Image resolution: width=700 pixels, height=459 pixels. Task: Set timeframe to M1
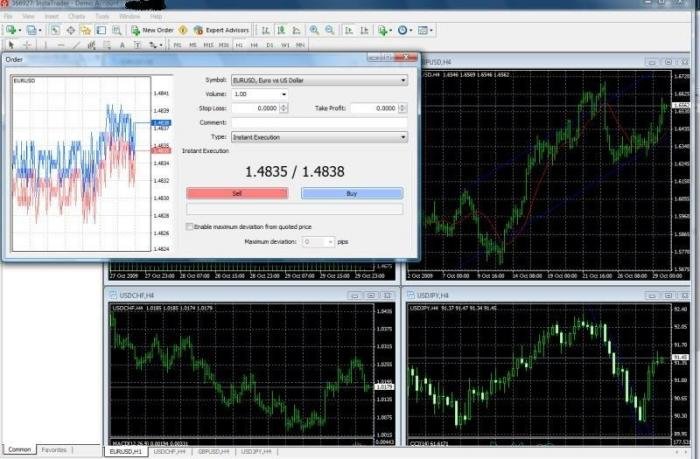tap(177, 45)
